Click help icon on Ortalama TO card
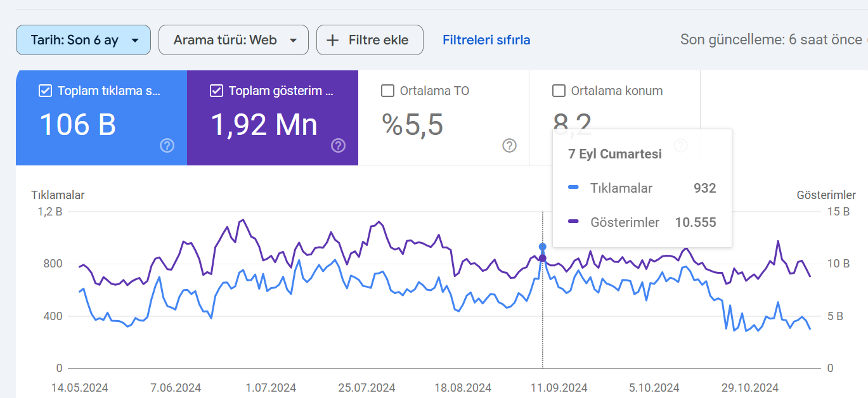The image size is (868, 398). tap(509, 146)
